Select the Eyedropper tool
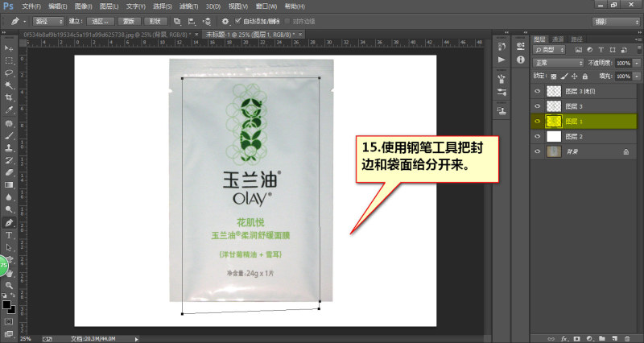 (9, 110)
